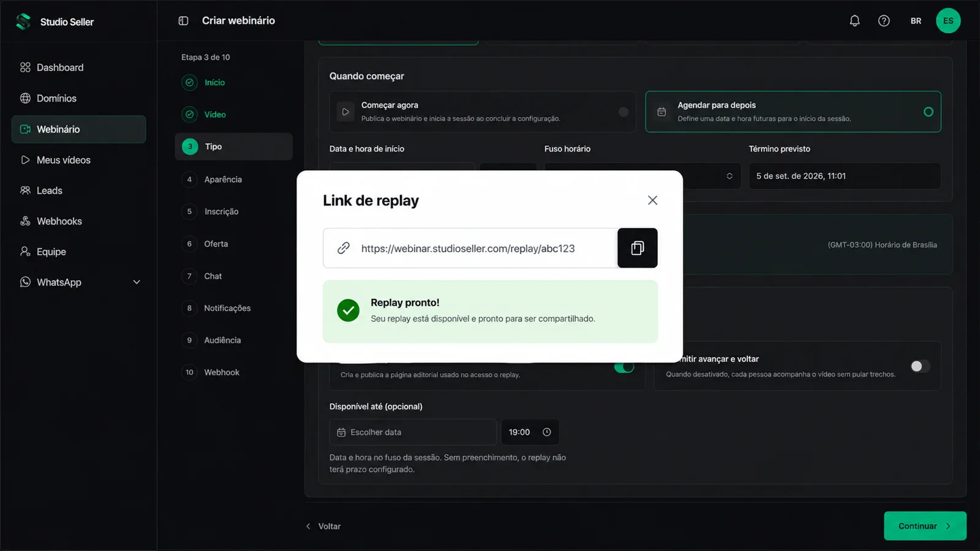The width and height of the screenshot is (980, 551).
Task: Close the Link de replay dialog
Action: coord(652,200)
